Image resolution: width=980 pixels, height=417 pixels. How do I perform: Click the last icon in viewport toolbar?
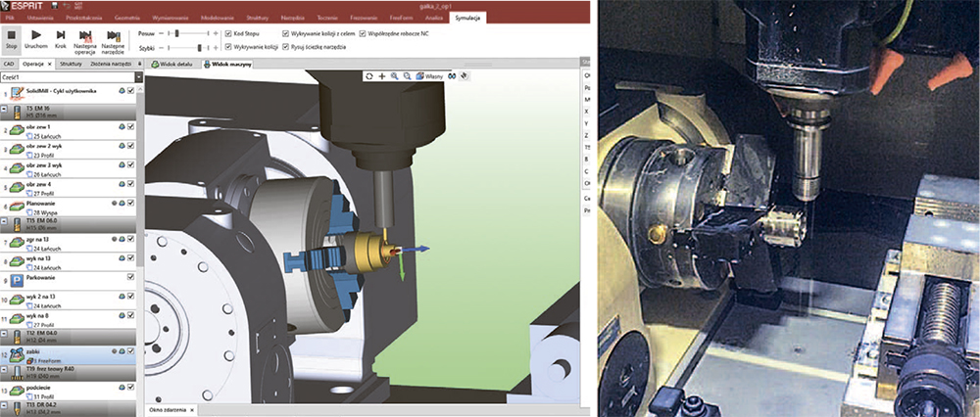point(465,76)
